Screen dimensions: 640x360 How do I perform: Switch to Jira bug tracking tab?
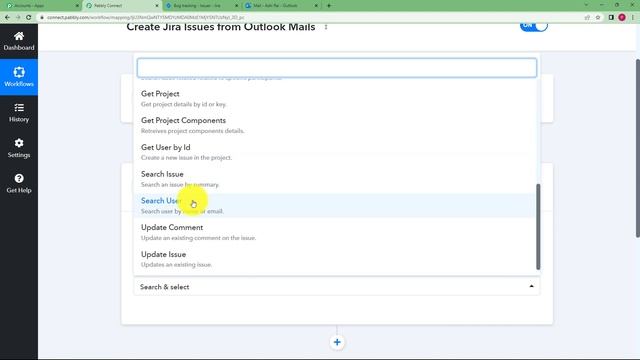coord(201,6)
